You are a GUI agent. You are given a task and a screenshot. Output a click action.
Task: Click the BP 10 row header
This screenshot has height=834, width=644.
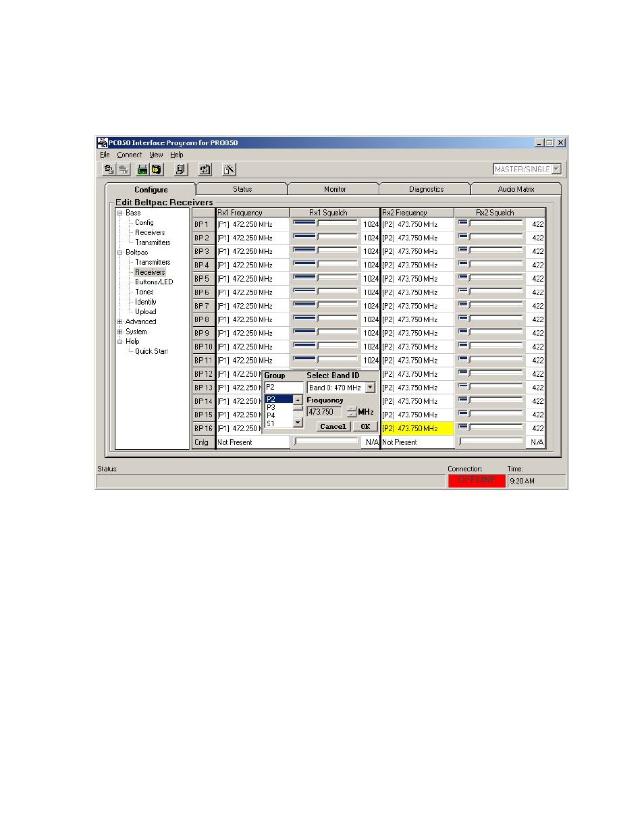point(203,346)
